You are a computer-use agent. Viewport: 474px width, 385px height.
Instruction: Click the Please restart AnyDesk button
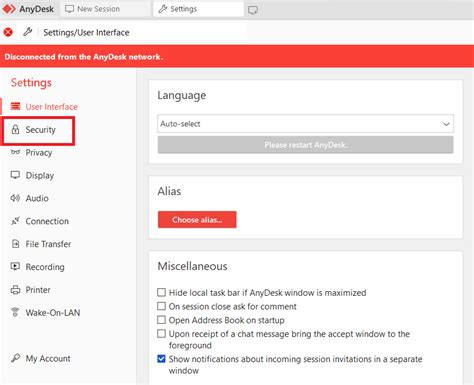pos(305,145)
